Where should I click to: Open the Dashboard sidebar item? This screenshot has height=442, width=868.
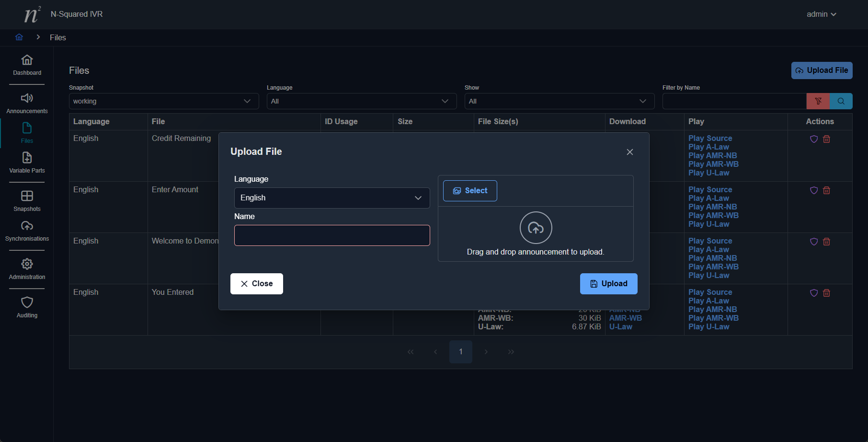pyautogui.click(x=27, y=65)
